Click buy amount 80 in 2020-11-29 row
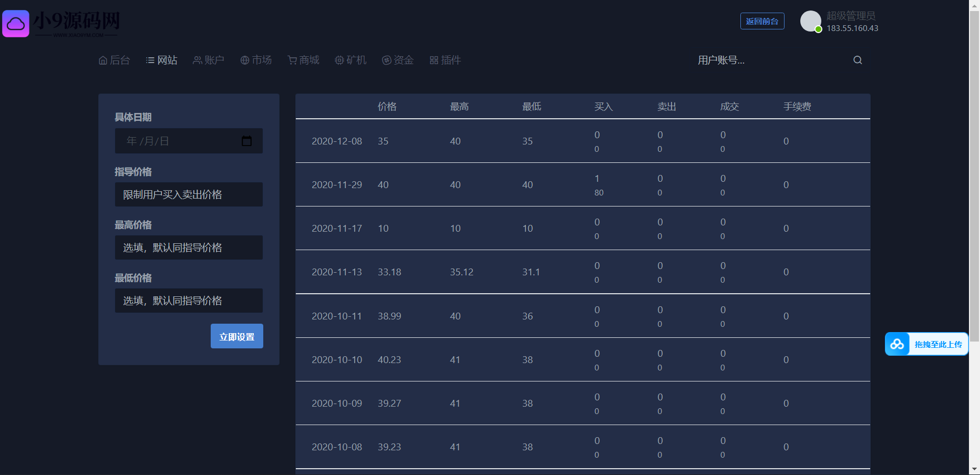The height and width of the screenshot is (475, 980). pos(599,193)
